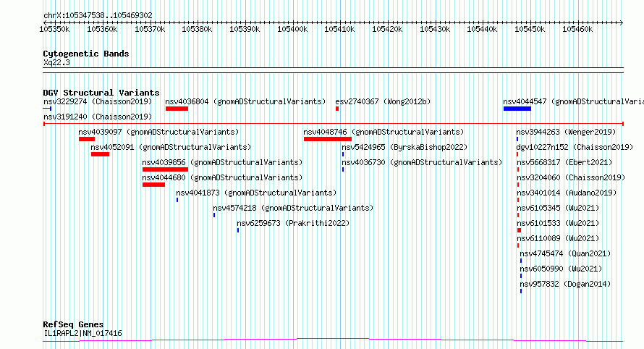The width and height of the screenshot is (644, 349).
Task: Select the blue marker under nsv6259673
Action: click(238, 230)
